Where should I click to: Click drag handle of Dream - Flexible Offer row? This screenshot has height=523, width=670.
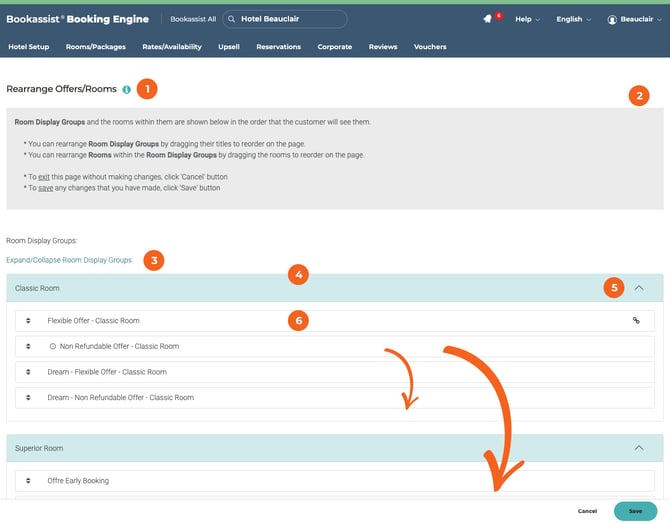pyautogui.click(x=28, y=372)
